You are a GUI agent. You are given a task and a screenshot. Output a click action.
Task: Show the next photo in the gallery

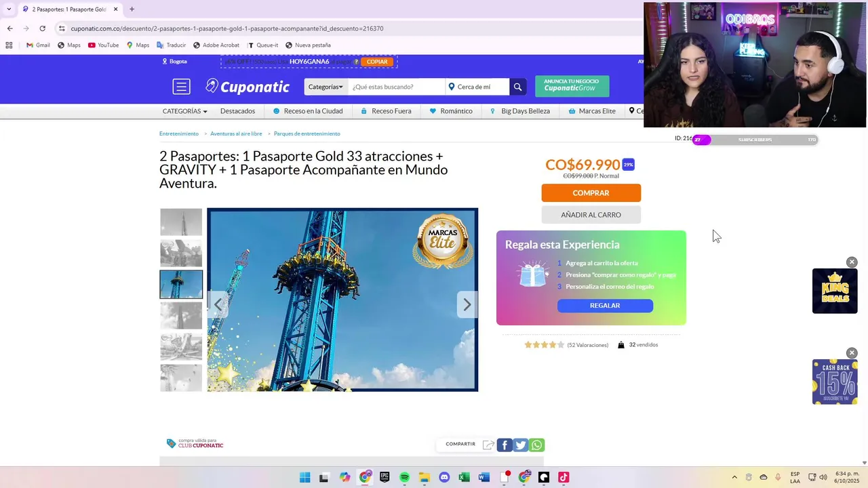467,304
